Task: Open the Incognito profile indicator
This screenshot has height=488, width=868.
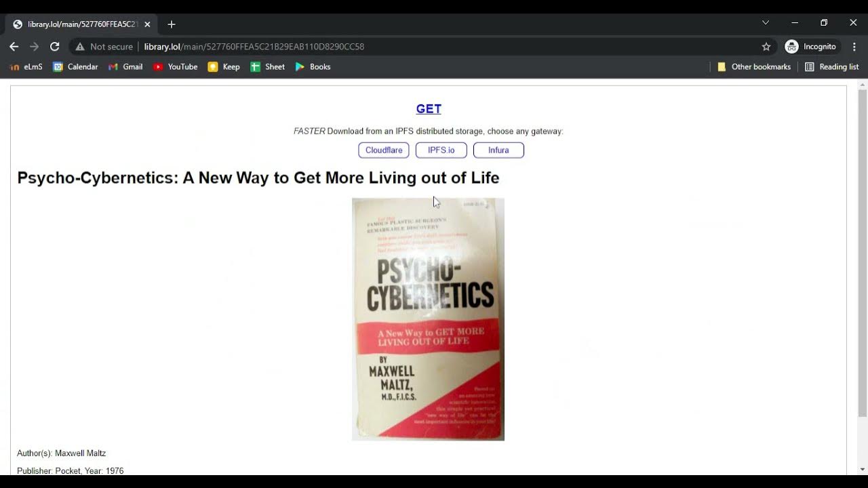Action: 810,47
